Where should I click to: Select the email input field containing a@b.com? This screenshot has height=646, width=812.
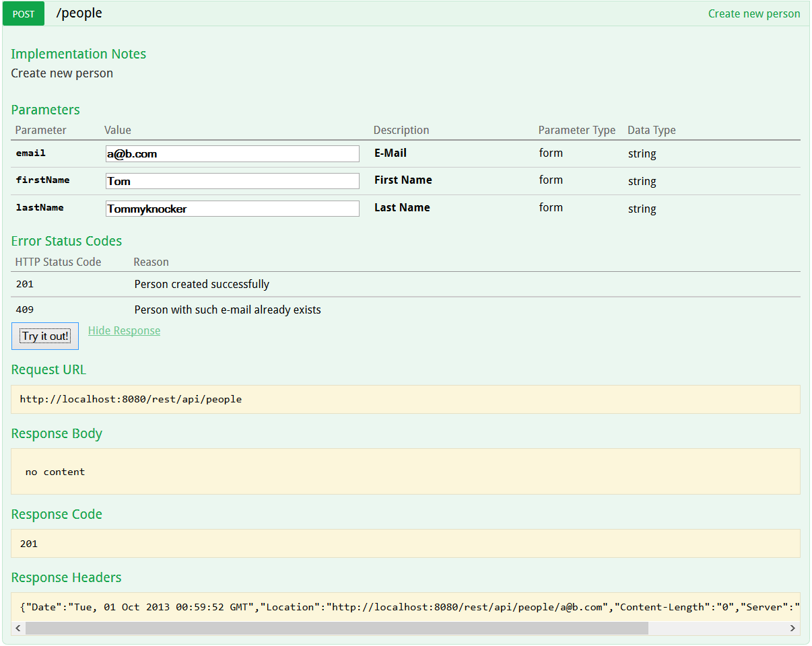(232, 153)
